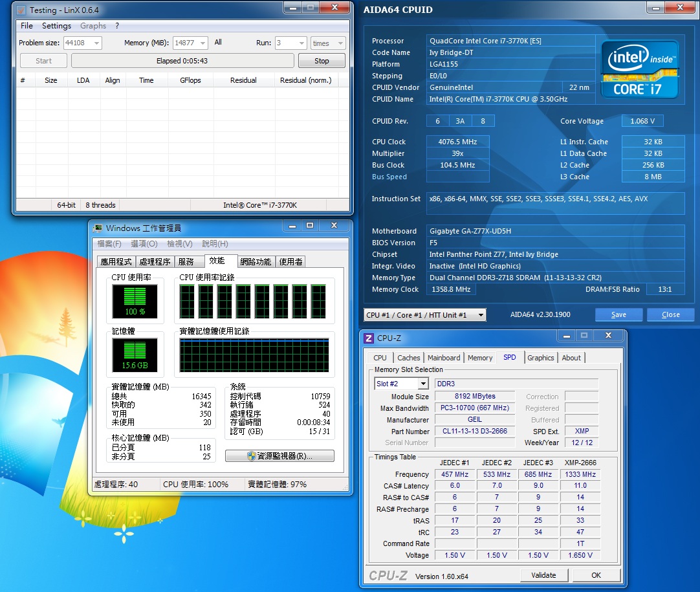Screen dimensions: 700x592
Task: Click the XMP-2666 frequency value 1333 MHz
Action: [x=580, y=474]
